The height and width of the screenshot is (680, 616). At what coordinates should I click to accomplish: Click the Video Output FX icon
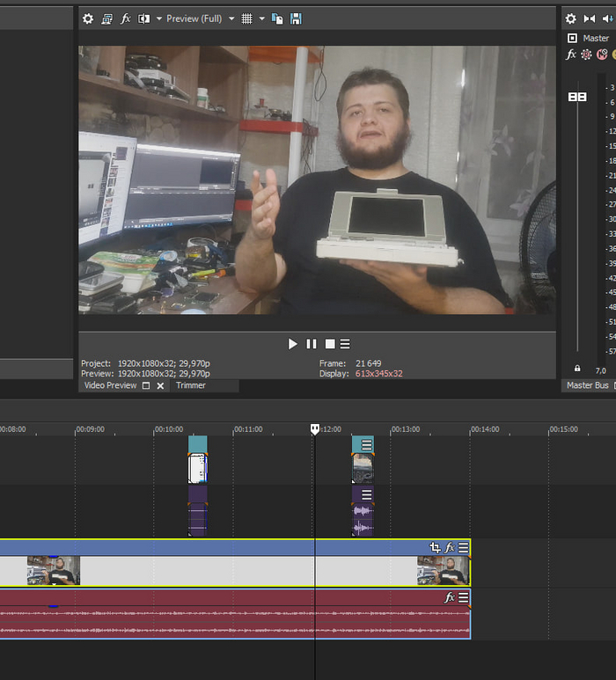click(x=126, y=18)
